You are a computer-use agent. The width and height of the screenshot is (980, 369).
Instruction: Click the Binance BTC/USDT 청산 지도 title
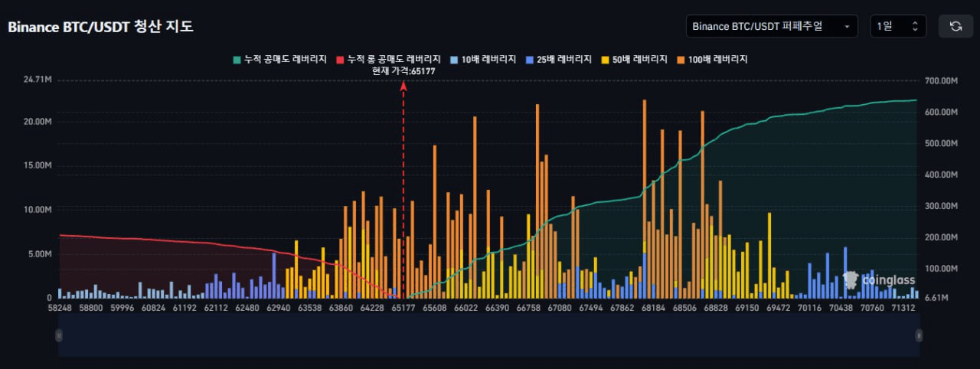pyautogui.click(x=100, y=27)
